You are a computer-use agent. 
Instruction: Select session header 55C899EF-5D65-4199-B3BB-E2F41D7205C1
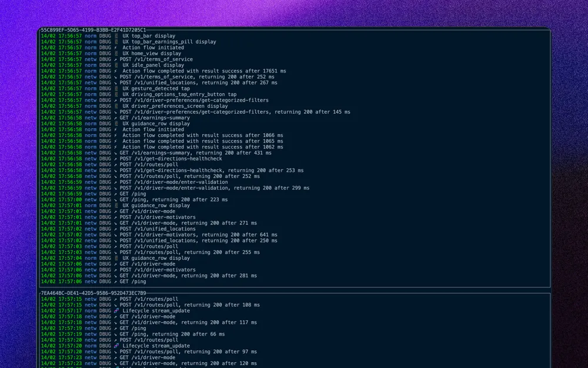tap(93, 30)
